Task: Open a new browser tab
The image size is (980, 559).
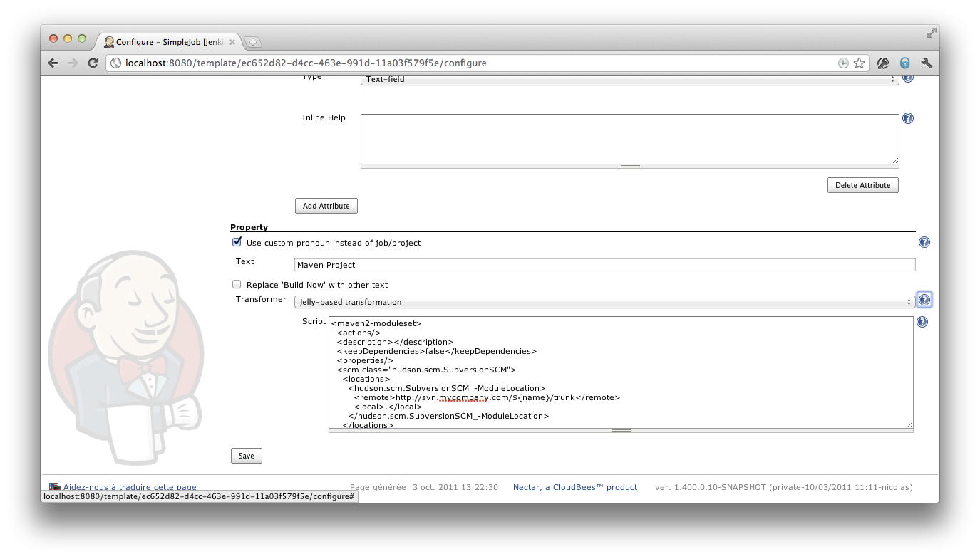Action: point(253,41)
